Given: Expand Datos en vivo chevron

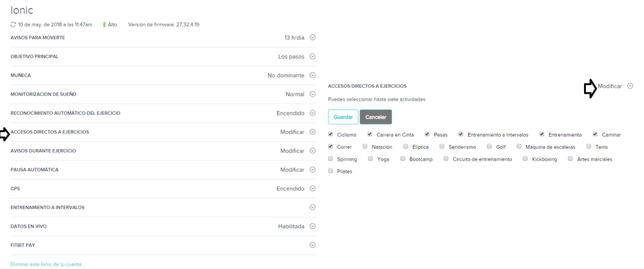Looking at the screenshot, I should tap(312, 226).
